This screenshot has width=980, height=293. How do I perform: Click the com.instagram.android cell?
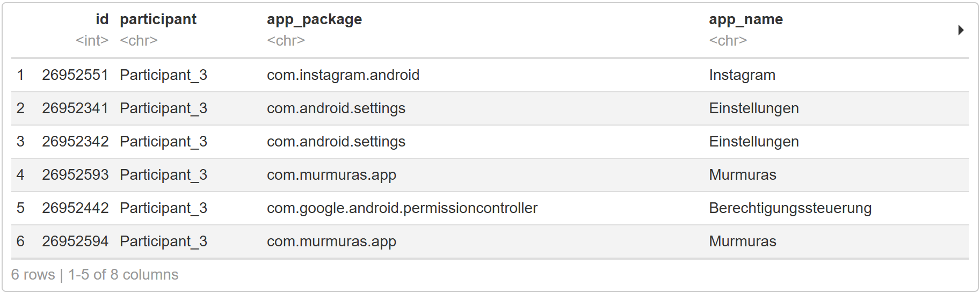tap(343, 75)
